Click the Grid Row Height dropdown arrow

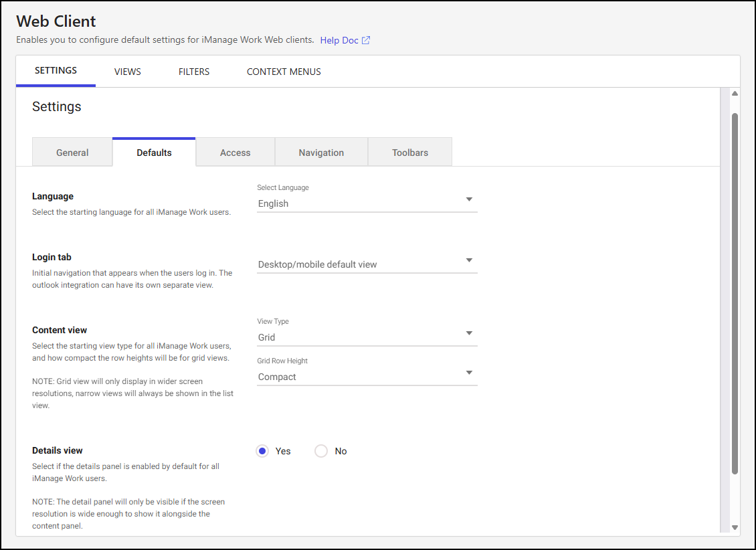[469, 373]
